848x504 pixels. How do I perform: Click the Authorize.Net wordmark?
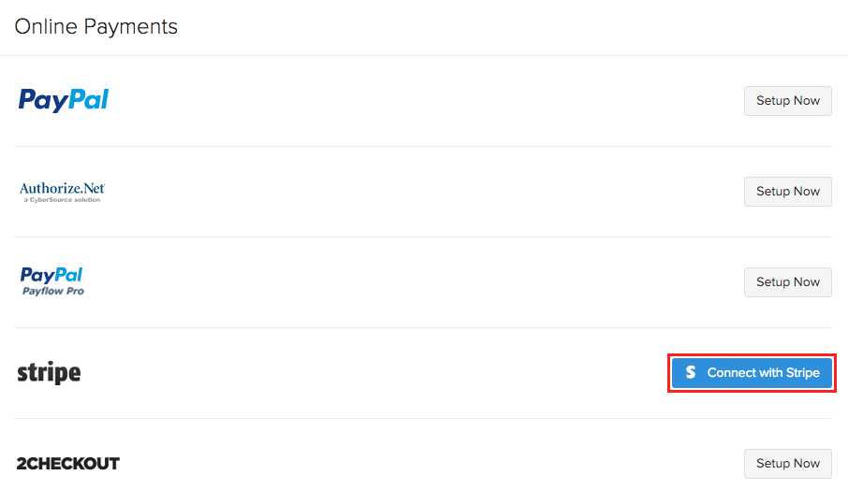[62, 188]
